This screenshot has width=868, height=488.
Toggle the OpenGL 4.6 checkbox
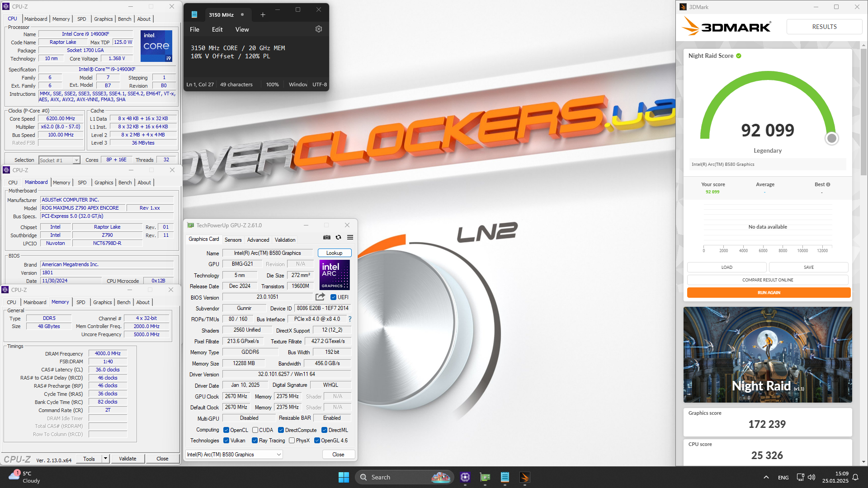(317, 440)
